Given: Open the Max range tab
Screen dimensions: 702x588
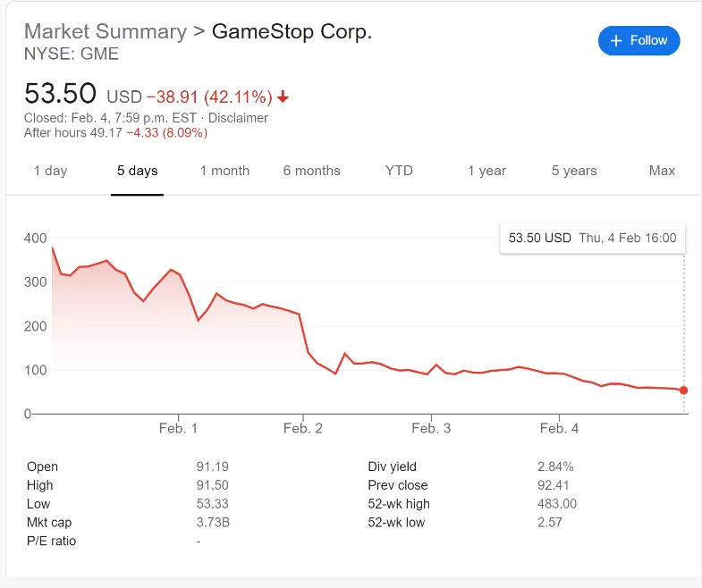Looking at the screenshot, I should click(x=662, y=171).
